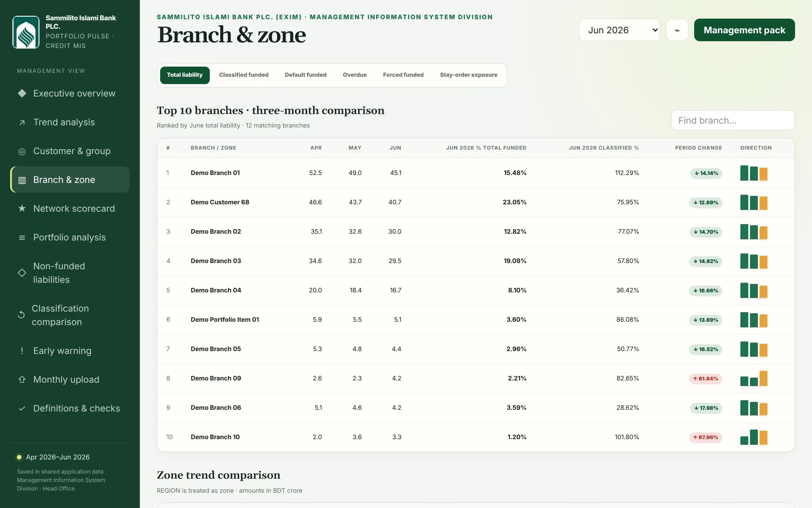This screenshot has height=508, width=812.
Task: Click the Customer & group circle icon
Action: (22, 152)
